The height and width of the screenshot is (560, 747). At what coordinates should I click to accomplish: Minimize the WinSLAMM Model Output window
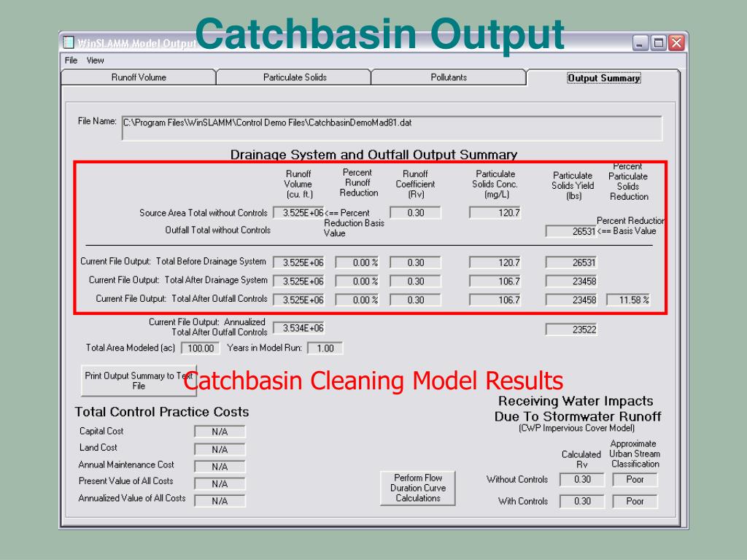(640, 43)
